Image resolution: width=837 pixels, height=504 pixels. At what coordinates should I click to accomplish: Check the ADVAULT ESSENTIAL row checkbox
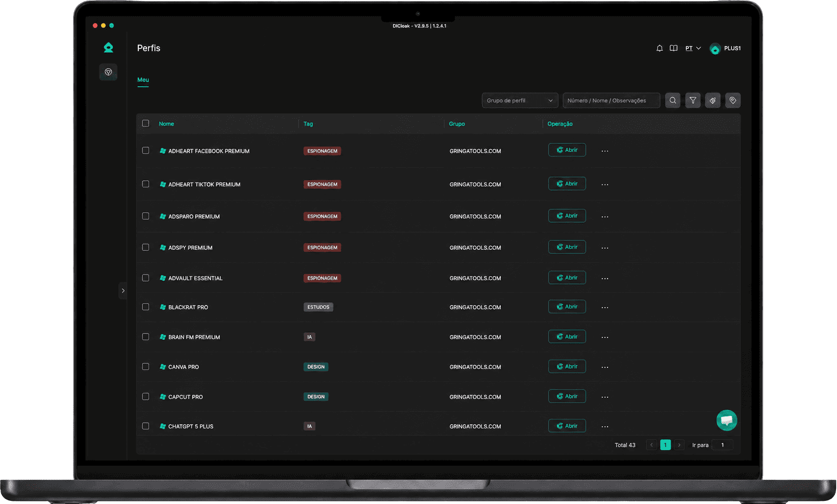[146, 278]
